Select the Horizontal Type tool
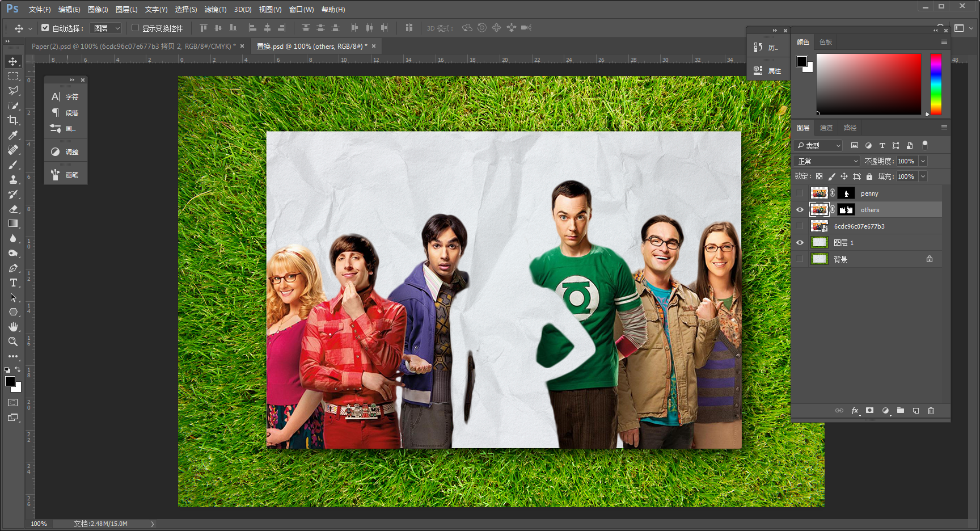The width and height of the screenshot is (980, 531). 13,283
